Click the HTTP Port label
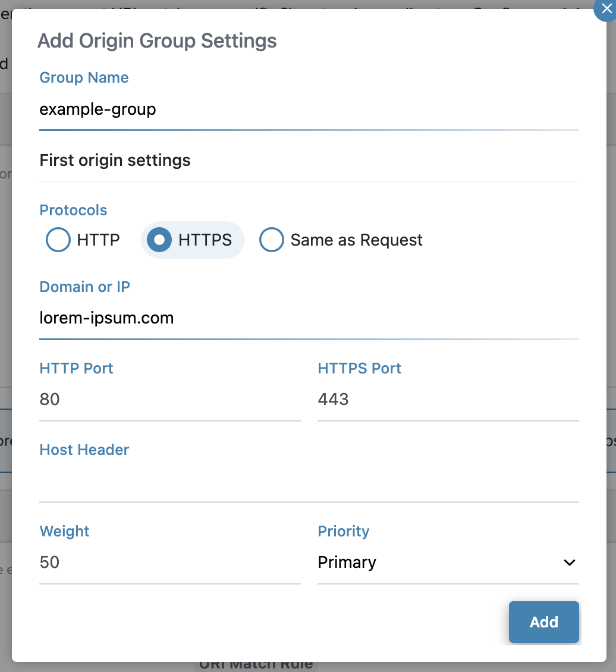The width and height of the screenshot is (616, 672). tap(76, 369)
